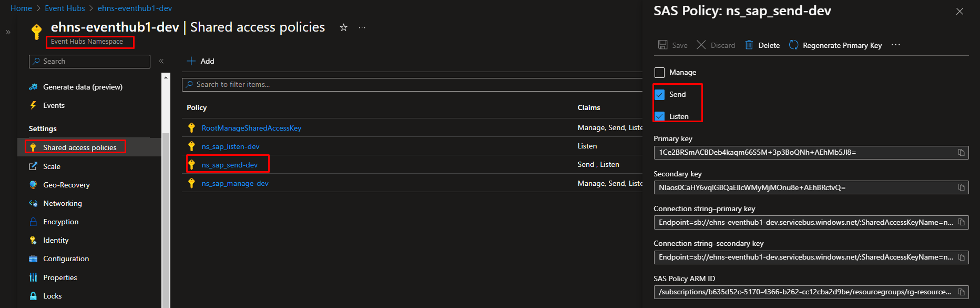Click the Add policy button label
This screenshot has width=980, height=308.
[207, 61]
